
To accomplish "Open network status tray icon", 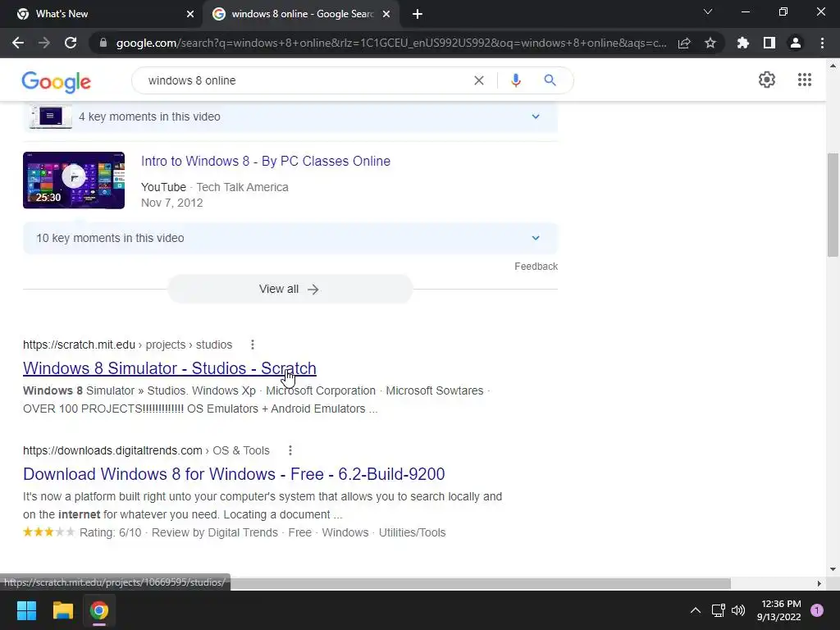I will pos(718,610).
